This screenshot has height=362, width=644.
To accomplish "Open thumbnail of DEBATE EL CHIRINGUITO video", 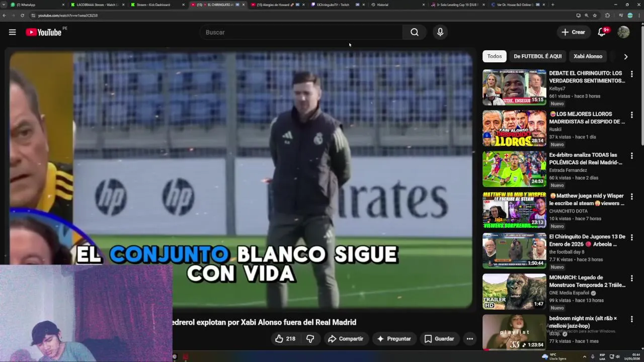I will tap(514, 87).
